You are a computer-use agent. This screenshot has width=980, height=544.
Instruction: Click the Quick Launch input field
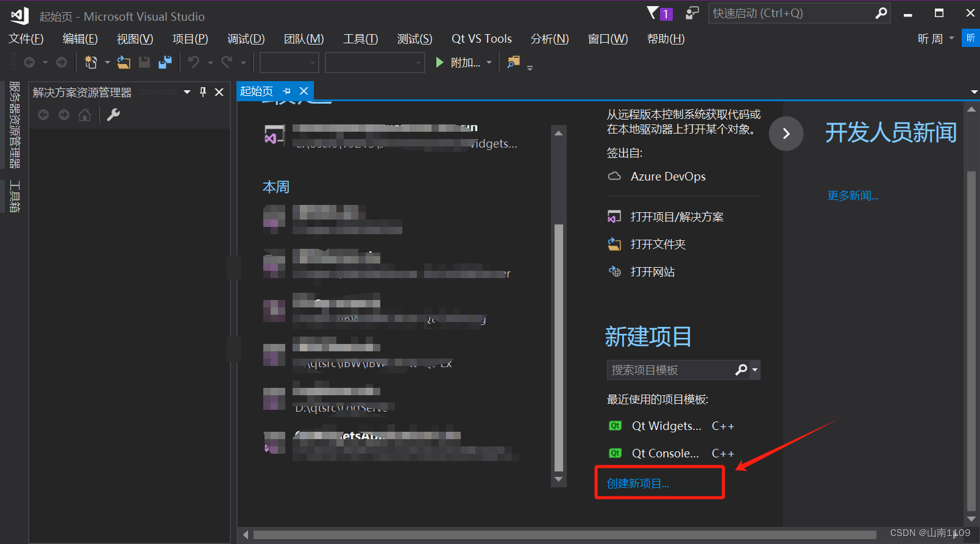pos(791,13)
